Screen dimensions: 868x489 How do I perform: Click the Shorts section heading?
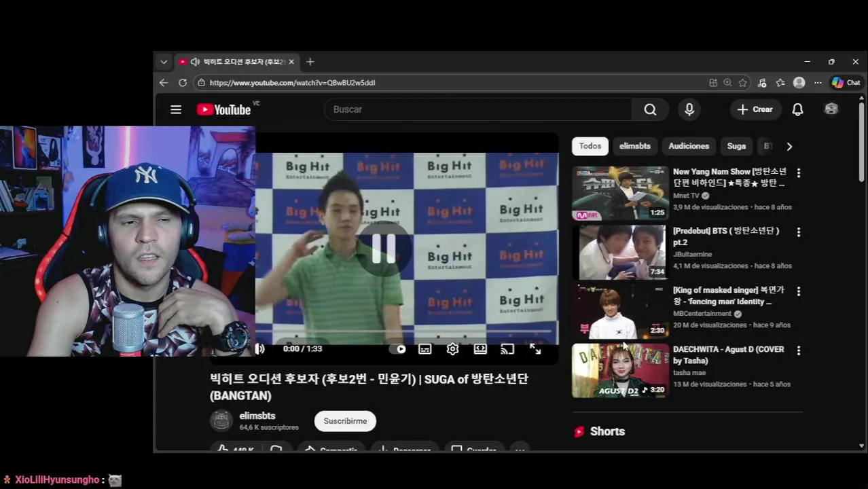607,431
